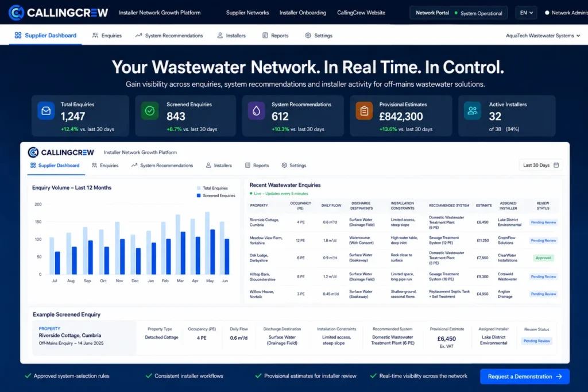Select inner panel Settings tab

[x=294, y=166]
